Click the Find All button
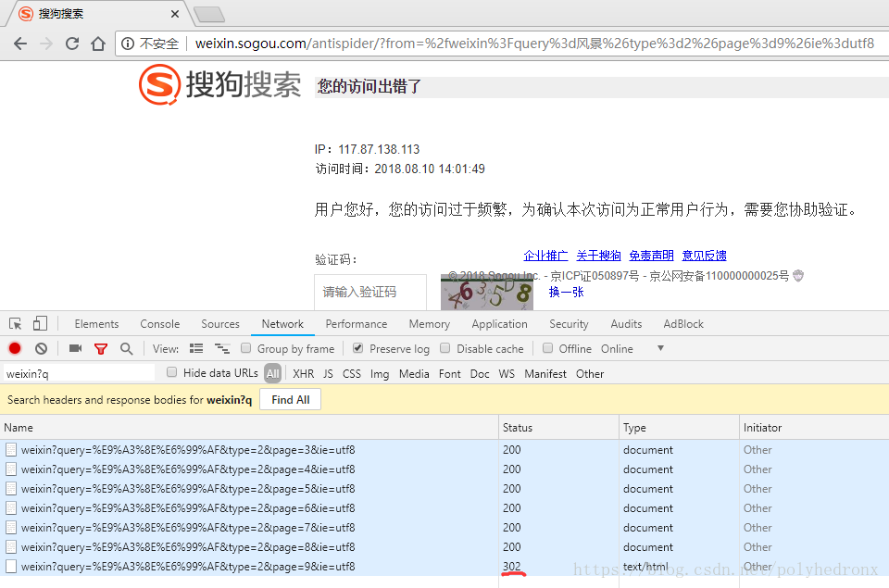The height and width of the screenshot is (588, 889). click(x=290, y=399)
